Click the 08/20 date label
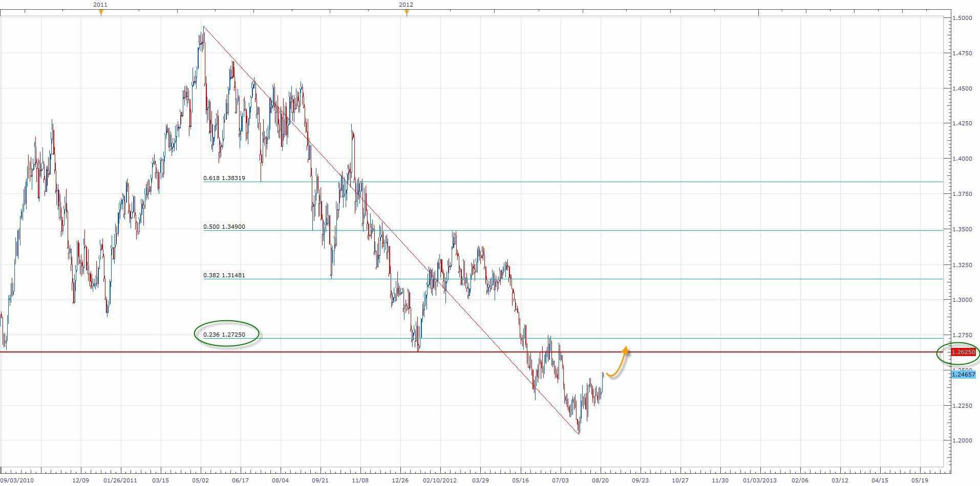This screenshot has height=486, width=980. [x=601, y=480]
